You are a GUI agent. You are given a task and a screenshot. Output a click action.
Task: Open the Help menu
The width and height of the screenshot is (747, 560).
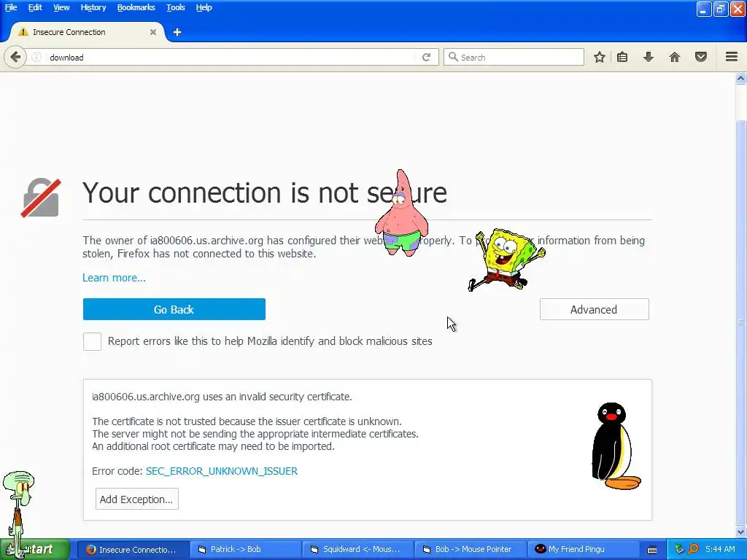coord(204,7)
